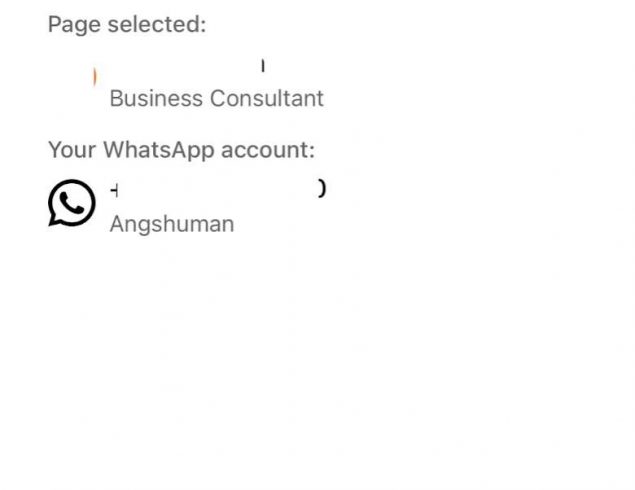
Task: Click the small mark right of page name
Action: point(263,67)
